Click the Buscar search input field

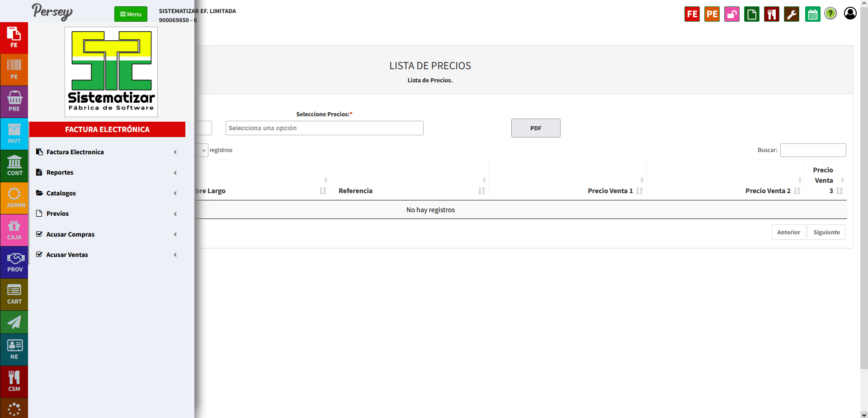[812, 150]
